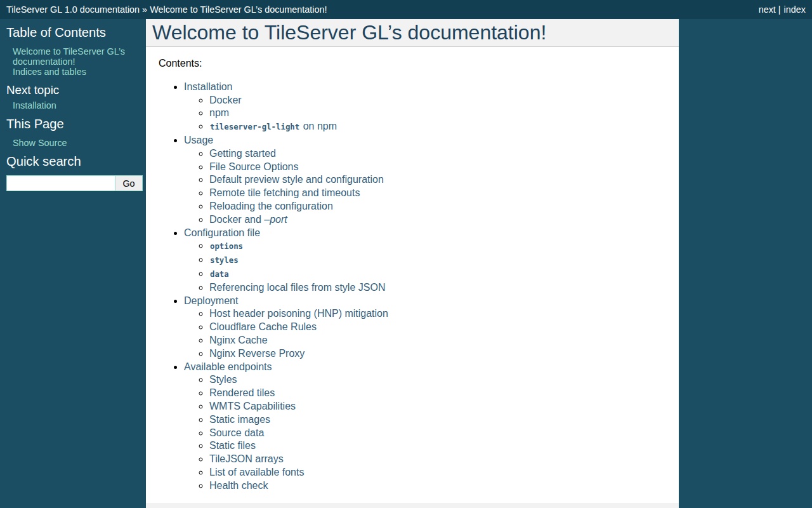Open the index link in top bar
Image resolution: width=812 pixels, height=508 pixels.
(x=794, y=10)
